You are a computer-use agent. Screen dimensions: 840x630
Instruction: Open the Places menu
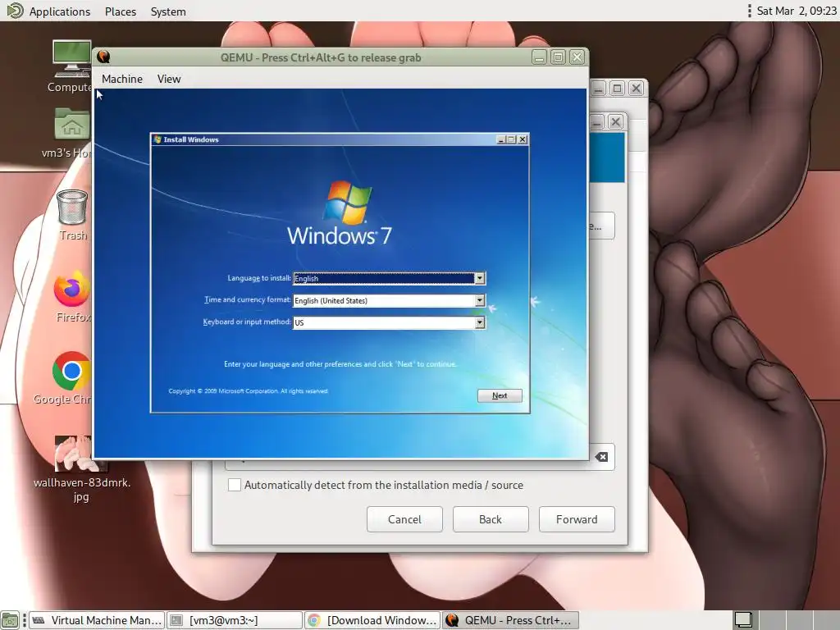[121, 11]
